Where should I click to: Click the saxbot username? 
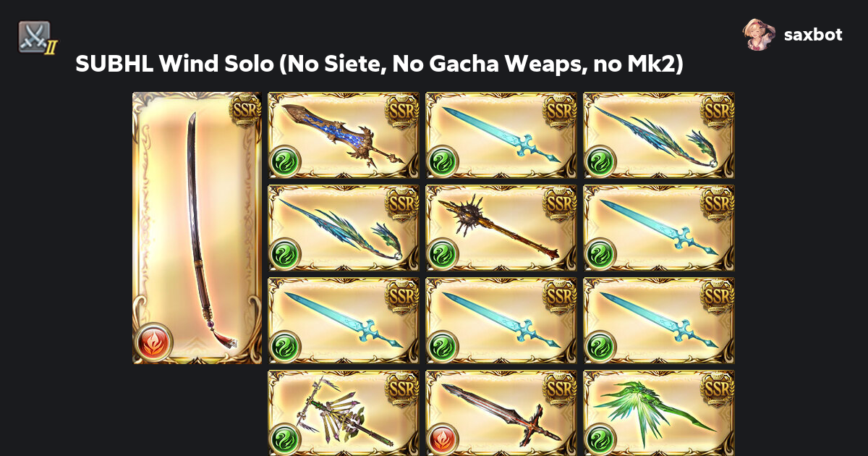tap(813, 35)
